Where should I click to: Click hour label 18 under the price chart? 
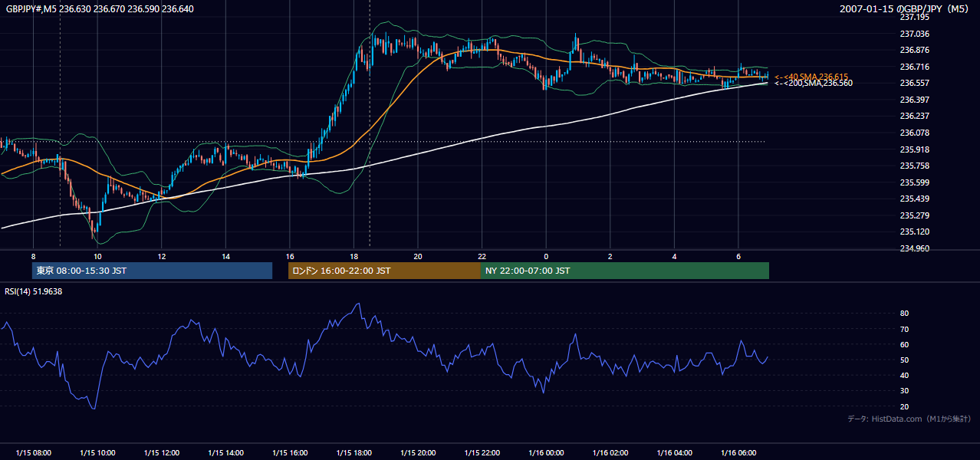[354, 256]
